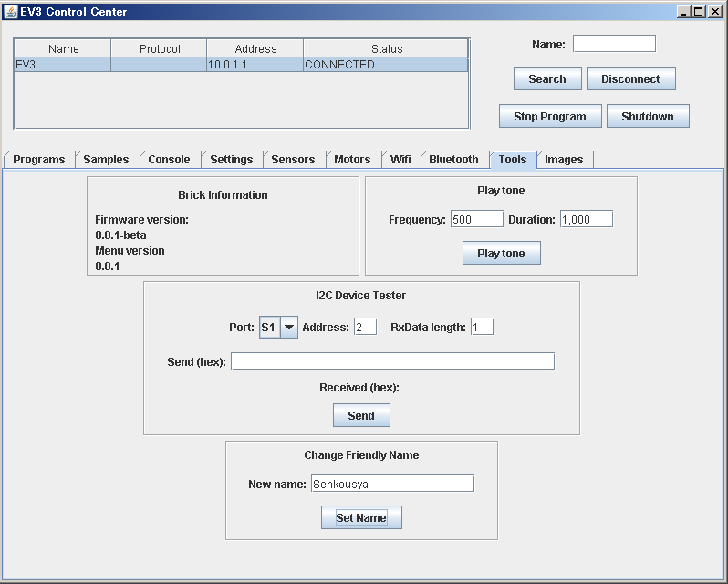Click the Search button

[547, 78]
